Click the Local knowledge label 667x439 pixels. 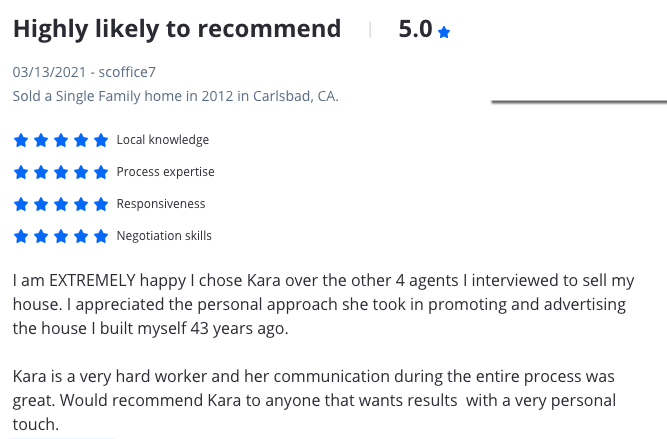[x=163, y=140]
